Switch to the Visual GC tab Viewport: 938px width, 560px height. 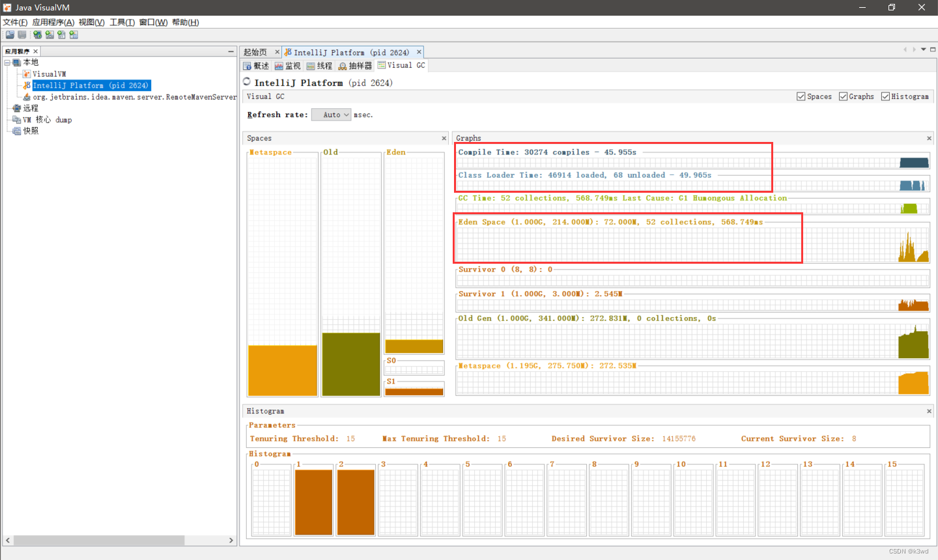click(401, 65)
